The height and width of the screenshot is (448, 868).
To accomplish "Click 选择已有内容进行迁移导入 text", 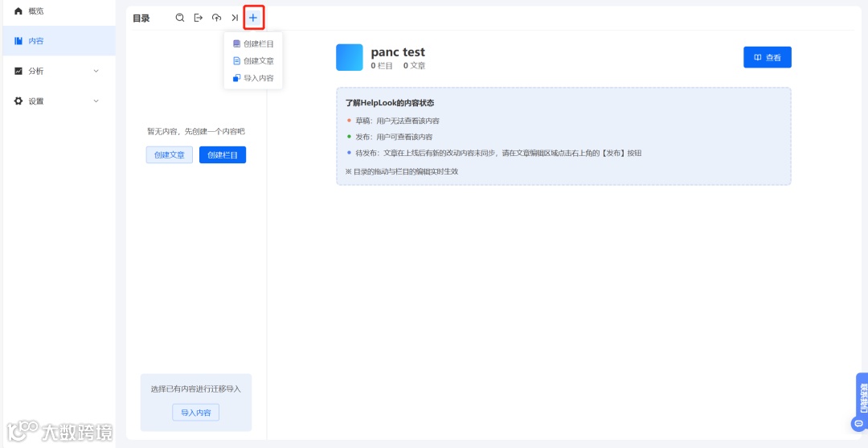I will tap(196, 388).
